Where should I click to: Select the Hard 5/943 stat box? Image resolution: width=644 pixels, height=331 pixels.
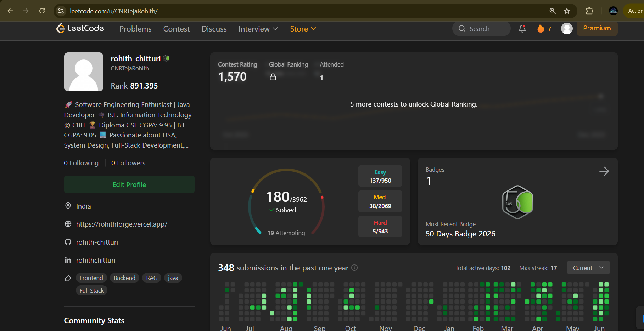(x=380, y=227)
